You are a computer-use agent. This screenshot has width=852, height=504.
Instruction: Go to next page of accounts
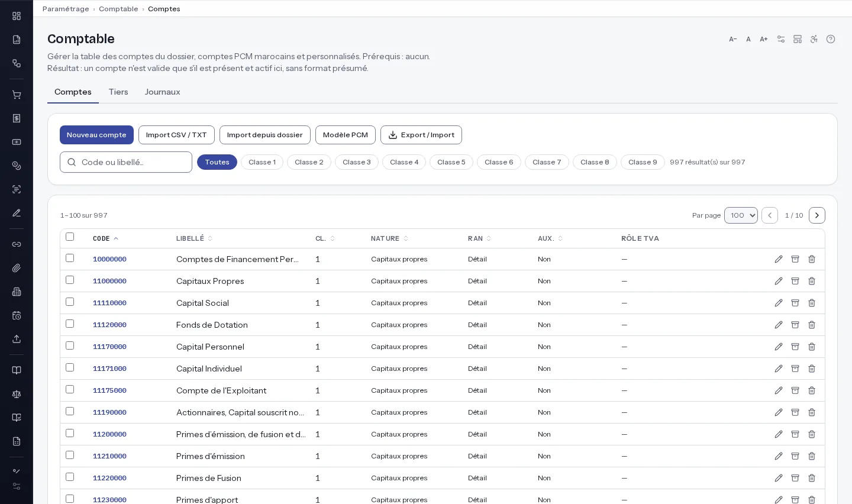pos(817,215)
